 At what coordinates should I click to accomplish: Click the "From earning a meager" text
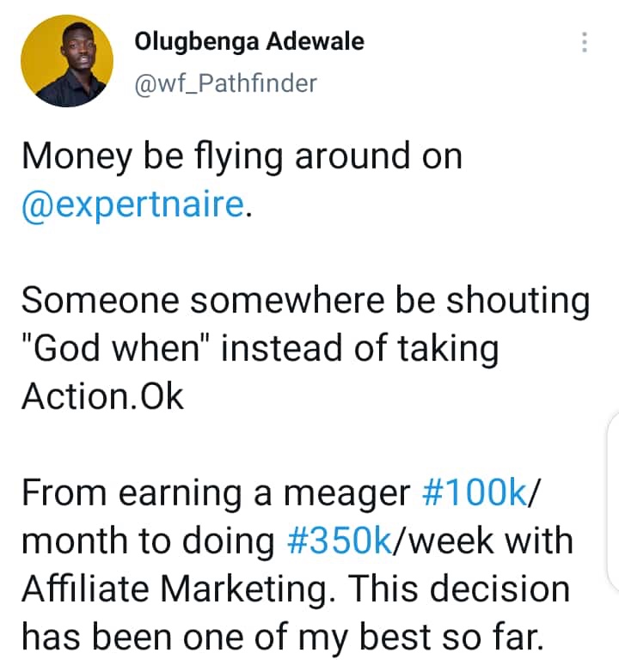(215, 492)
